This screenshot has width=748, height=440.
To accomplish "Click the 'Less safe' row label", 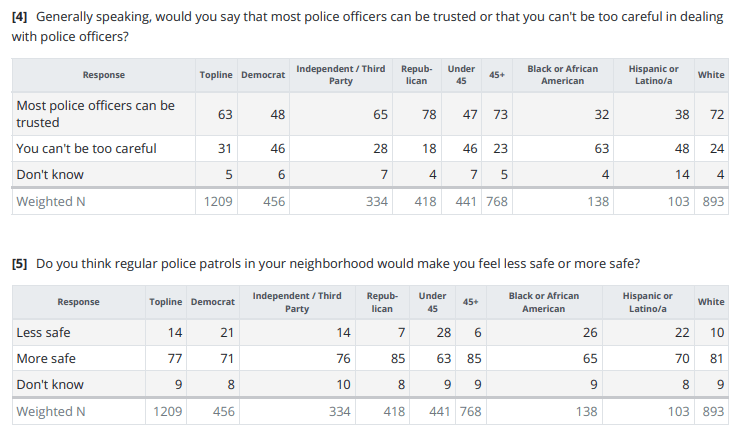I will point(44,332).
